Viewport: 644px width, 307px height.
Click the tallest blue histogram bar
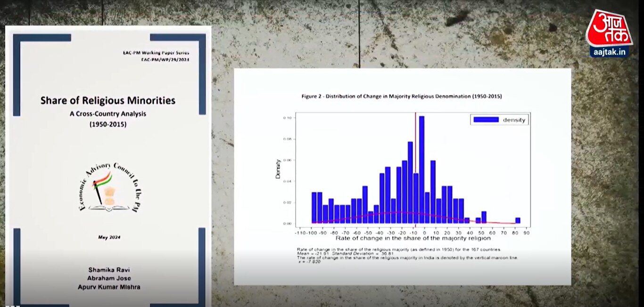[421, 170]
